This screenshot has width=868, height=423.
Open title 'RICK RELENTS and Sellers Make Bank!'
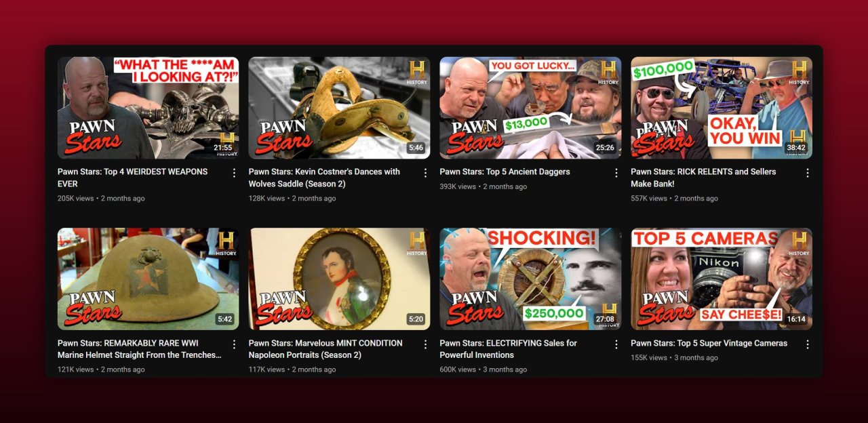click(x=703, y=178)
